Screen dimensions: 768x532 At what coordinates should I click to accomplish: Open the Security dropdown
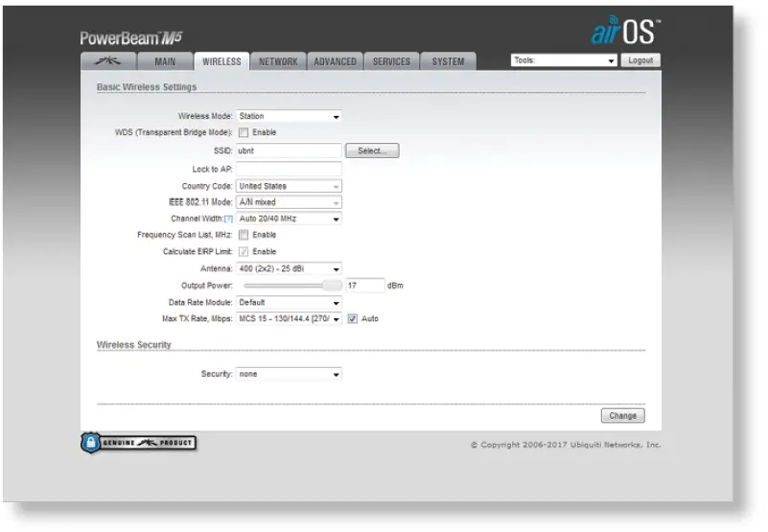click(289, 374)
